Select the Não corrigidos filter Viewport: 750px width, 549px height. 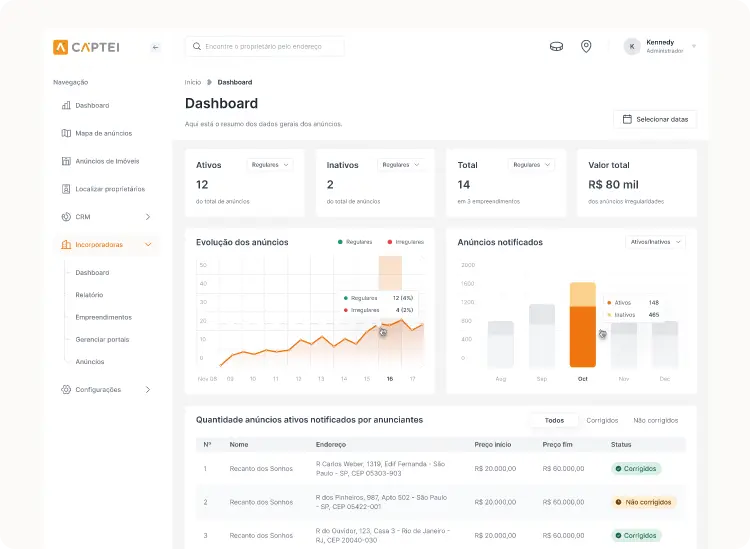pos(655,420)
